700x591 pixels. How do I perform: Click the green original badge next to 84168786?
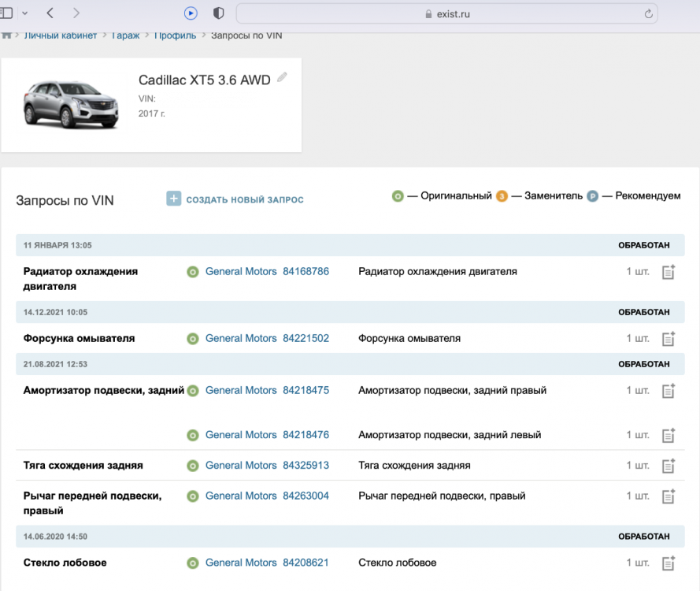[x=192, y=272]
